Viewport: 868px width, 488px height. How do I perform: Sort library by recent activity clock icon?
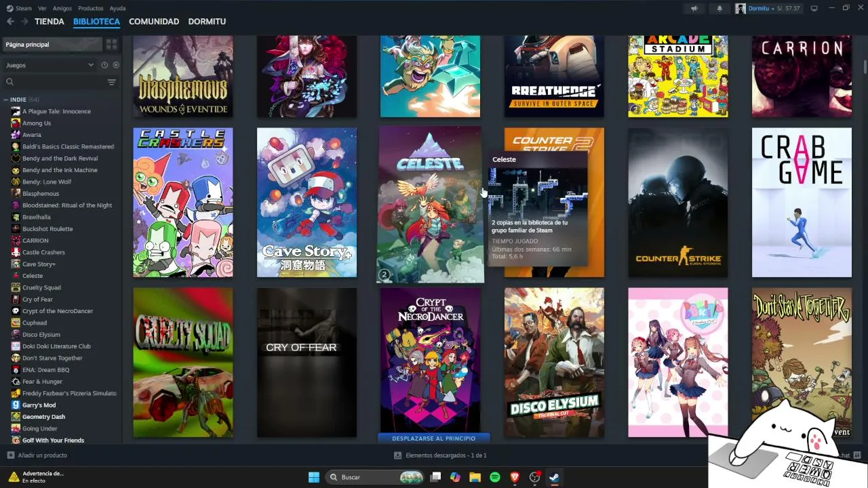pos(104,65)
